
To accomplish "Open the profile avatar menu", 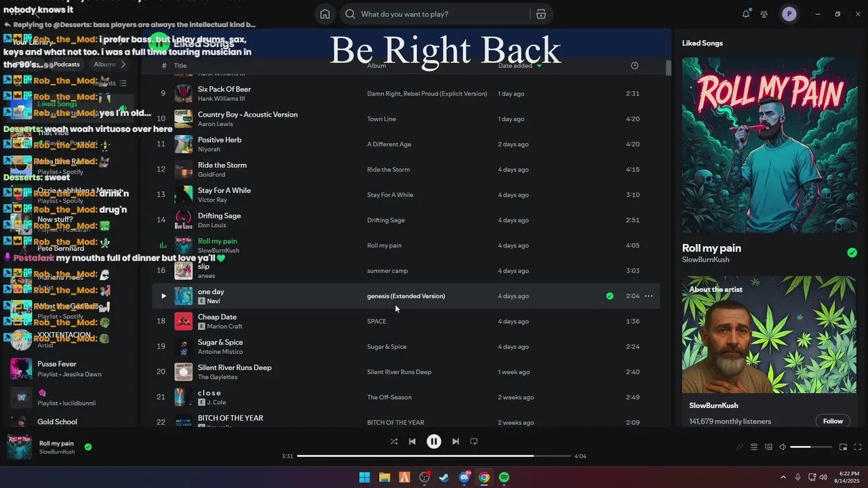I will point(789,14).
